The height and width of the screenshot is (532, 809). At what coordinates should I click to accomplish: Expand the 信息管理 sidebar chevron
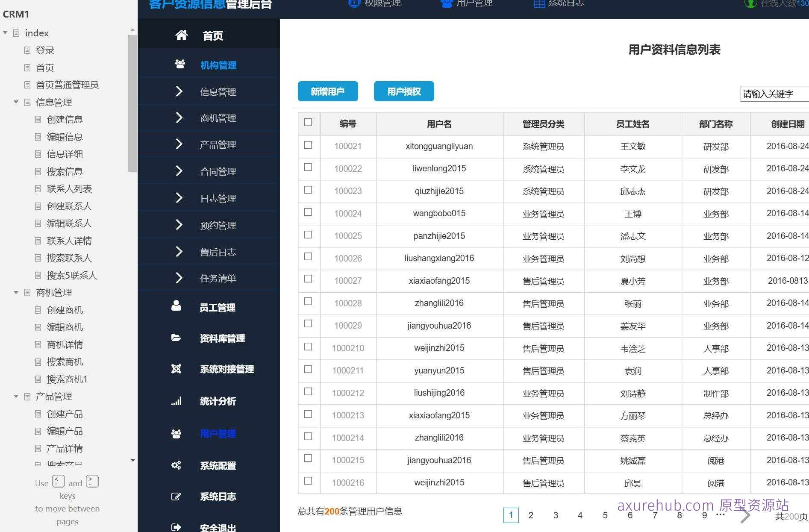[179, 91]
